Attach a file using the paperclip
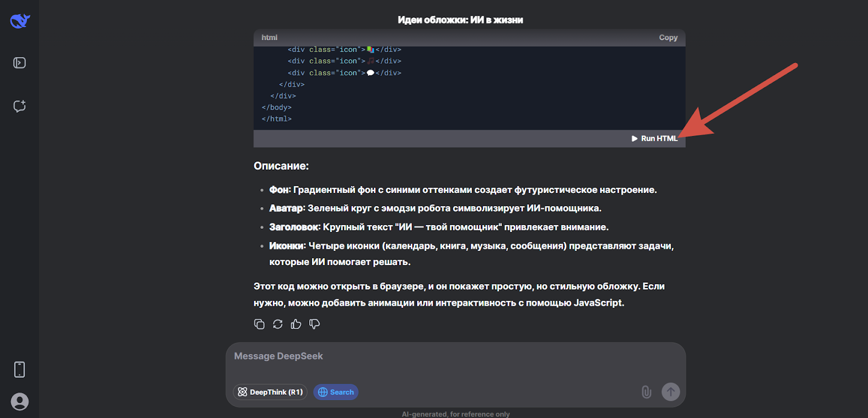 pos(646,392)
